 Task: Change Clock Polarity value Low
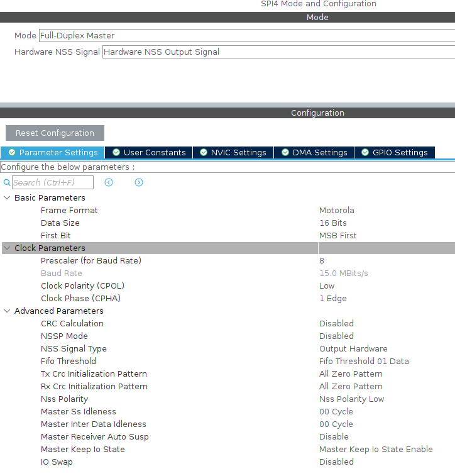[327, 286]
